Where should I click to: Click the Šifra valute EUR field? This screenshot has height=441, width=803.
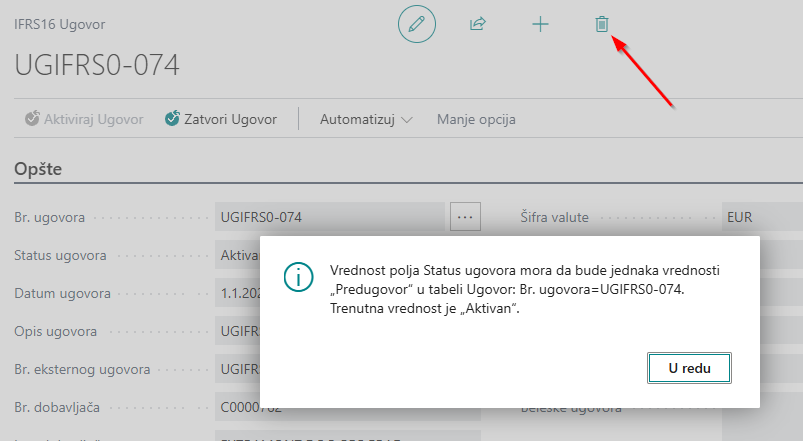(762, 217)
